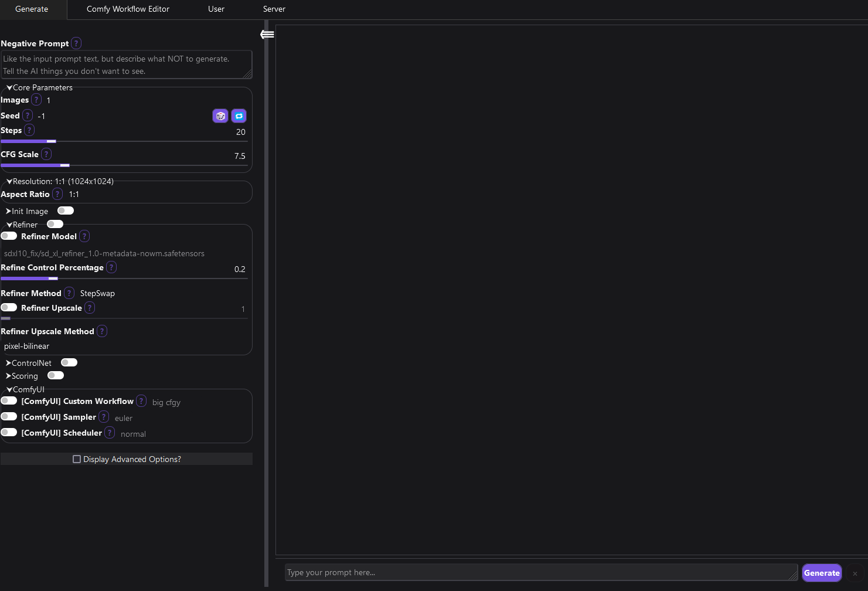This screenshot has width=868, height=591.
Task: Check Display Advanced Options?
Action: [x=77, y=458]
